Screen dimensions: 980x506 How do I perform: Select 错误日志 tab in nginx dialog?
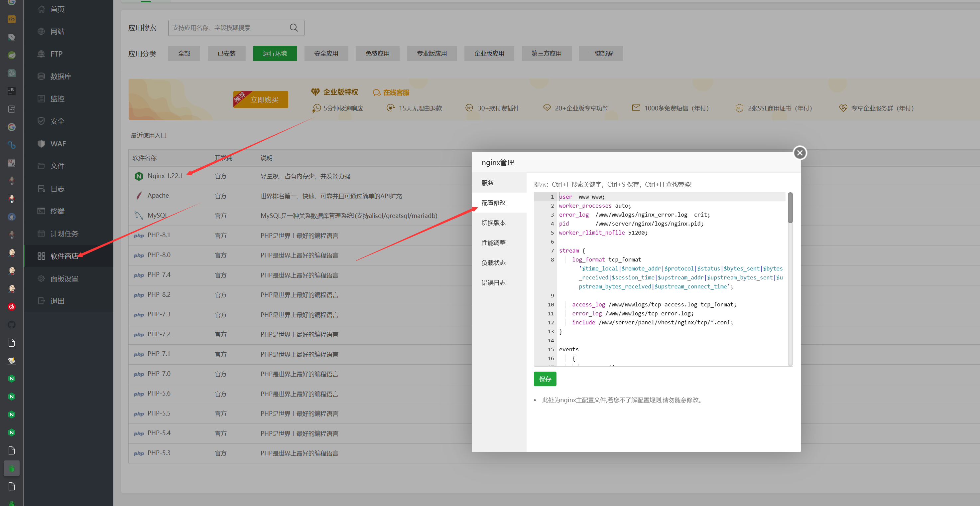tap(493, 282)
